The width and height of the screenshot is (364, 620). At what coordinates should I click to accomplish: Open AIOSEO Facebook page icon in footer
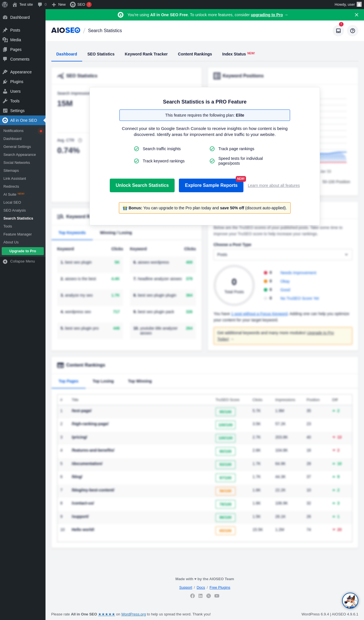(x=193, y=596)
